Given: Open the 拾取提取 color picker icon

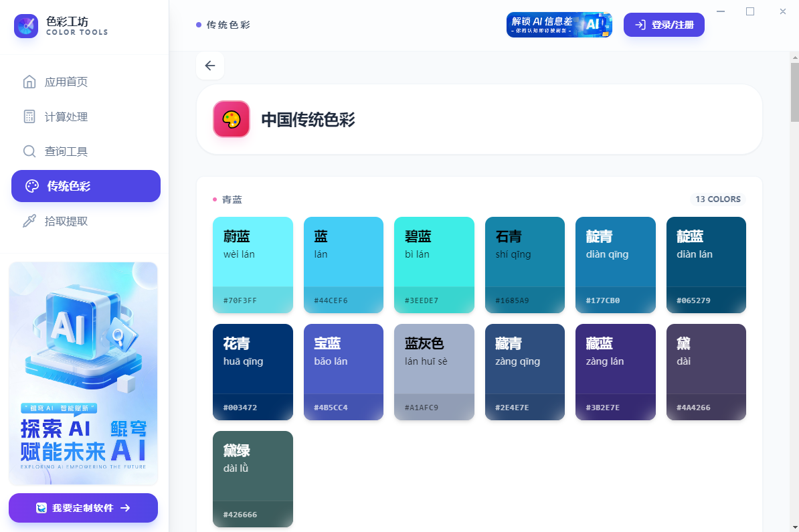Looking at the screenshot, I should tap(29, 221).
